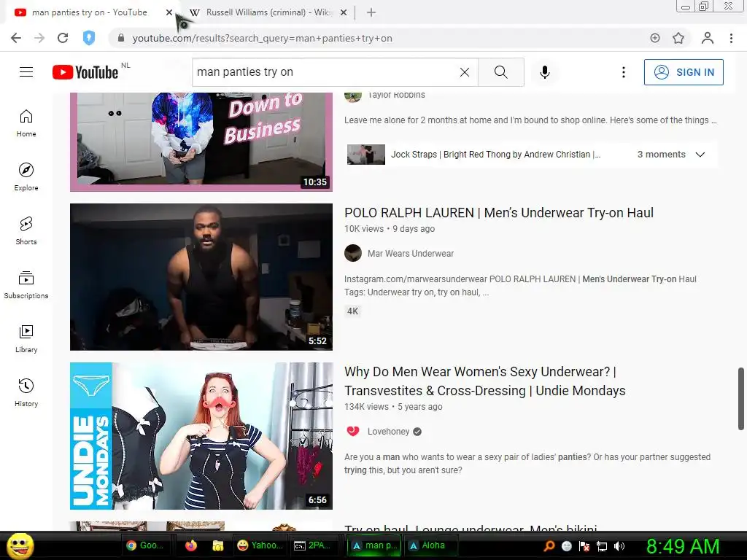Open the Down to Business video thumbnail
The width and height of the screenshot is (747, 560).
(201, 141)
